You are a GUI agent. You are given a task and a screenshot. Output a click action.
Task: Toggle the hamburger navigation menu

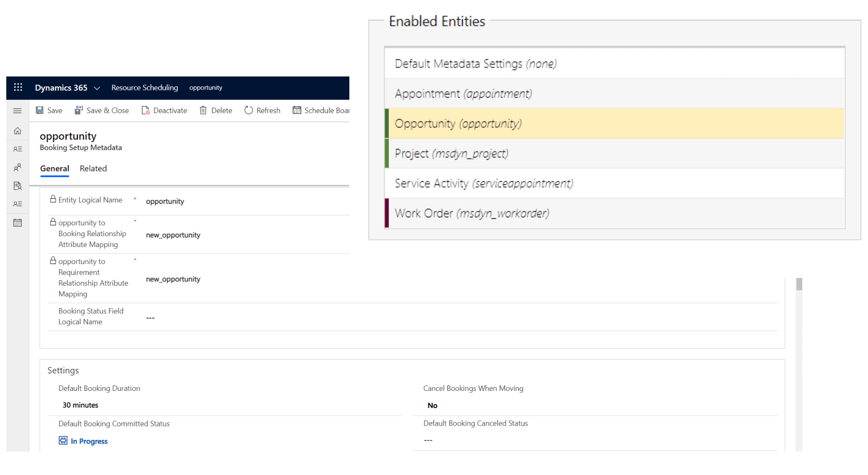click(x=18, y=111)
